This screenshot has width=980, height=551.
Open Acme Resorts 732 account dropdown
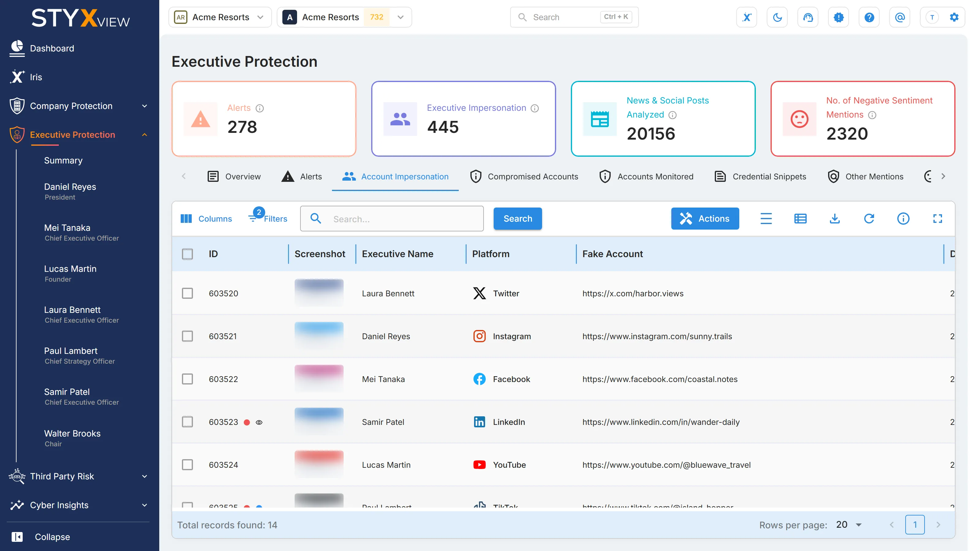coord(344,17)
